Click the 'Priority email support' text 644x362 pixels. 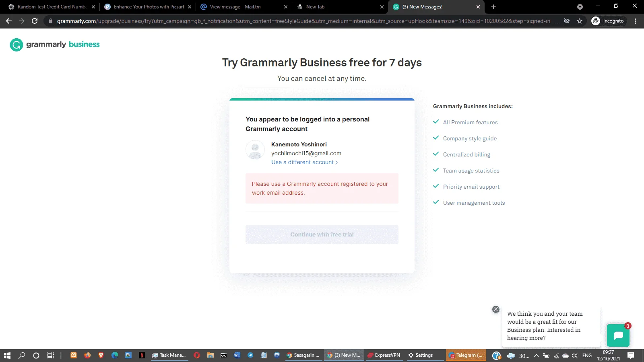pyautogui.click(x=471, y=187)
